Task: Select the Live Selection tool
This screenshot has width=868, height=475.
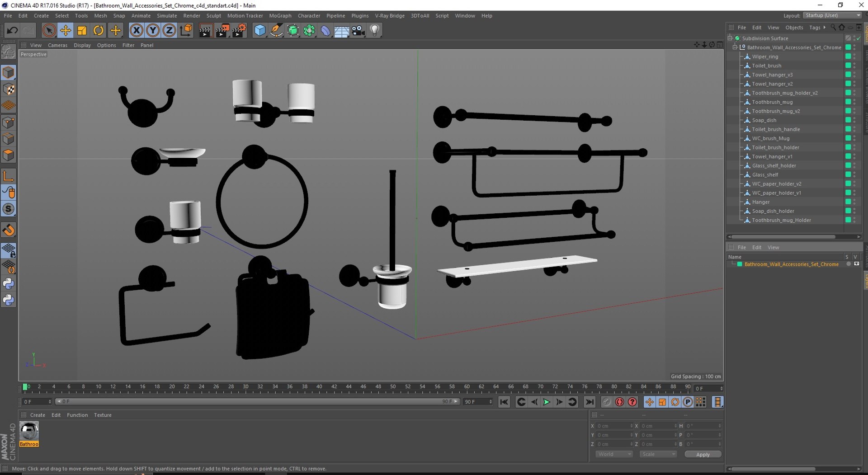Action: [x=49, y=30]
